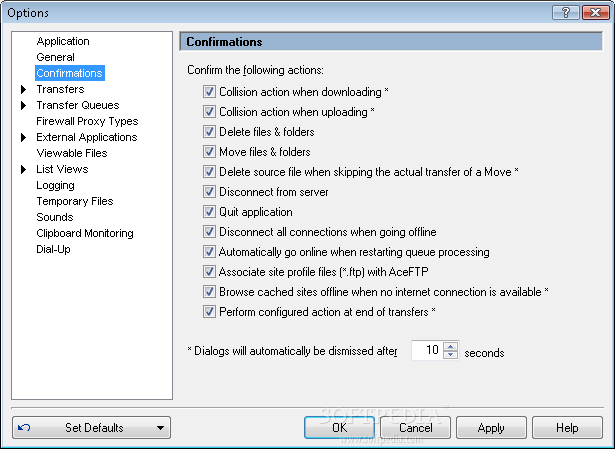
Task: Open Temporary Files settings
Action: (75, 201)
